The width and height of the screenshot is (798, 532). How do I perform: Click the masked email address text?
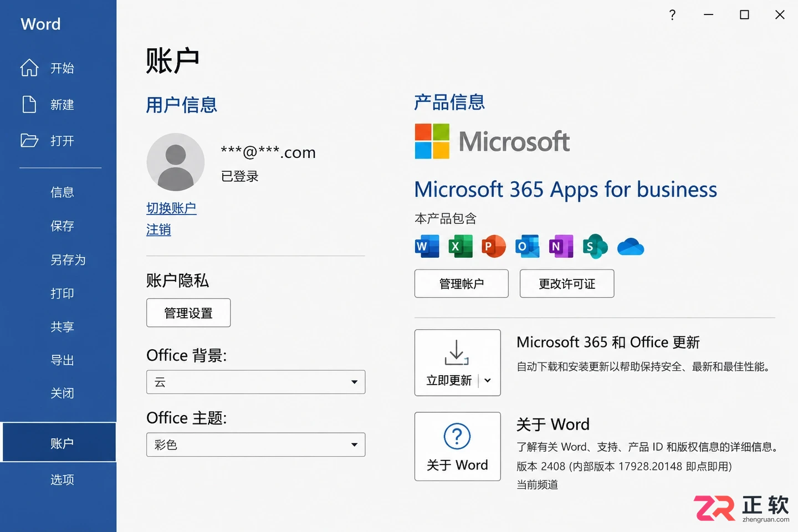[x=268, y=152]
